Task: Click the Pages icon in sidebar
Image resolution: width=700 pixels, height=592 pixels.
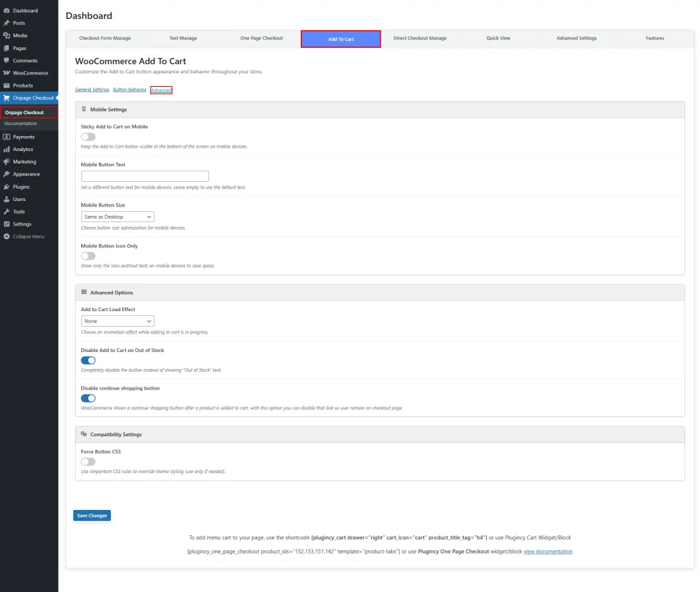Action: pos(6,48)
